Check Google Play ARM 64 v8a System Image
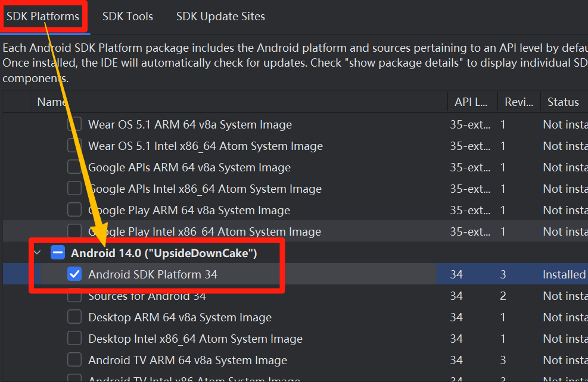Screen dimensions: 588x382 coord(74,209)
